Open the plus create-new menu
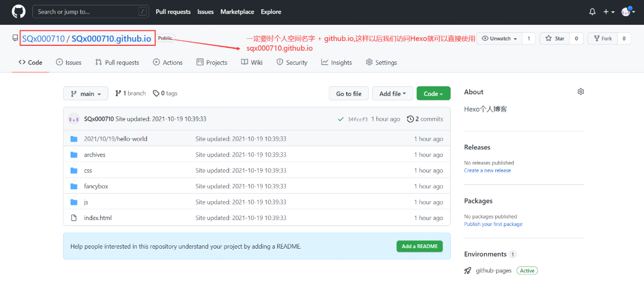 [608, 12]
